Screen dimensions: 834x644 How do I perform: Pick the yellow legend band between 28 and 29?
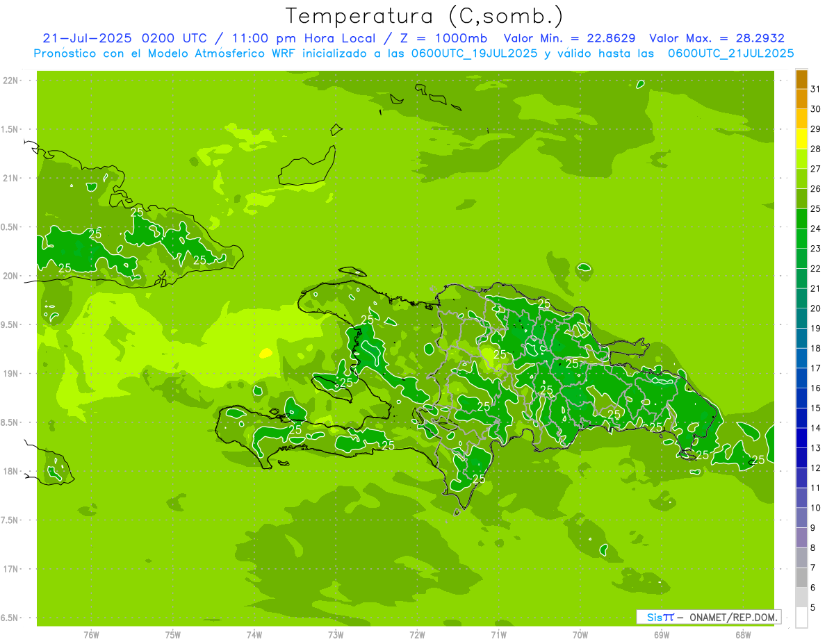pyautogui.click(x=801, y=139)
